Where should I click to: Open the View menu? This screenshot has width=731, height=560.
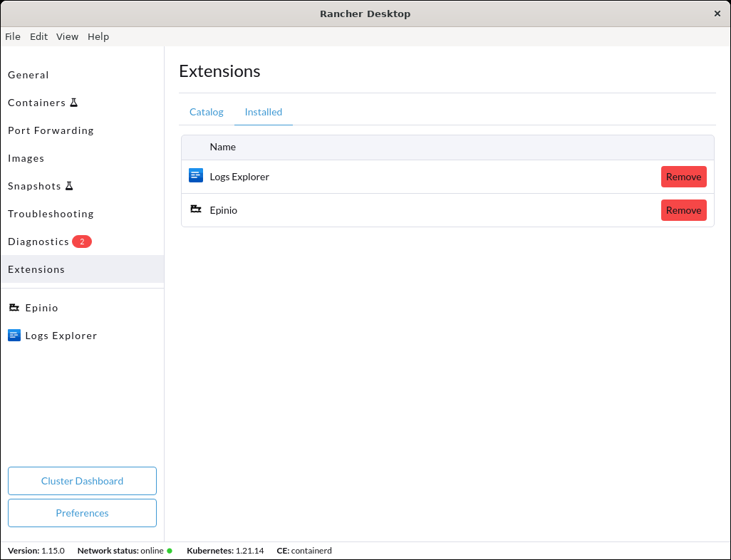[x=67, y=36]
